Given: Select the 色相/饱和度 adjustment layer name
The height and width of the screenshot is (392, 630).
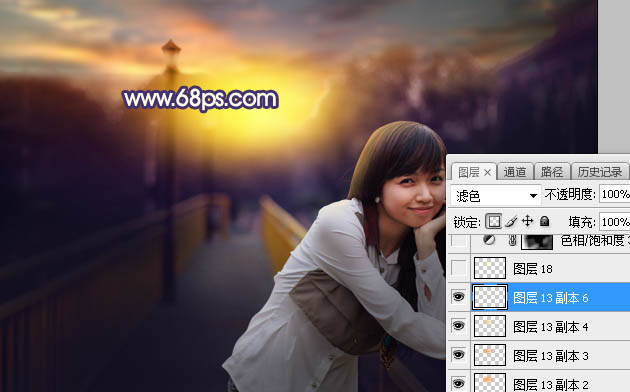Looking at the screenshot, I should click(595, 241).
